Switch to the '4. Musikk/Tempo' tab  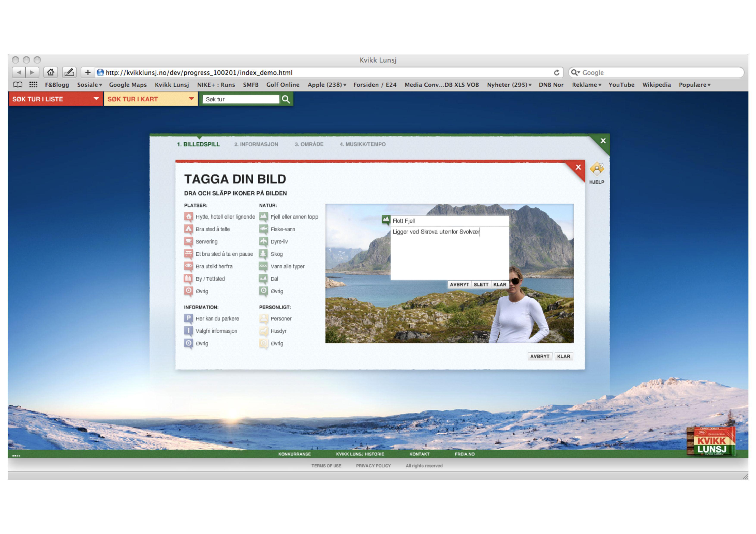click(362, 145)
